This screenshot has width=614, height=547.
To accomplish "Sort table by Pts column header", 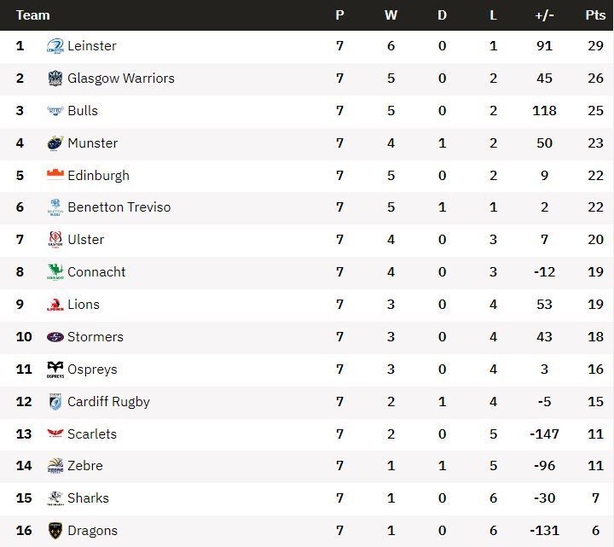I will coord(595,15).
